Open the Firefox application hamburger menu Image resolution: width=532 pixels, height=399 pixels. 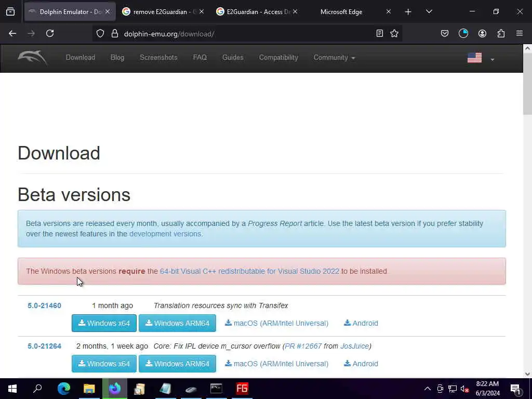tap(520, 33)
